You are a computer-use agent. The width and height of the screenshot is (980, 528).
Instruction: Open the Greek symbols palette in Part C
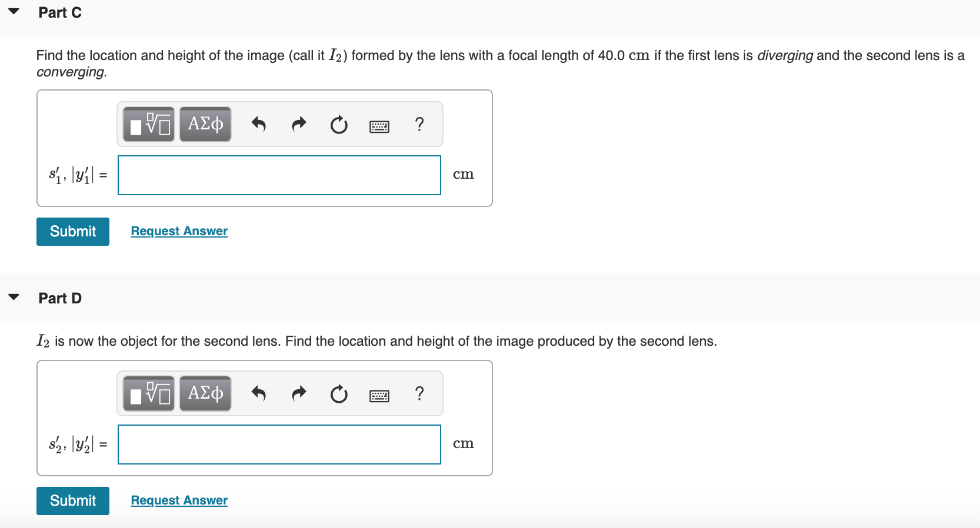tap(205, 124)
